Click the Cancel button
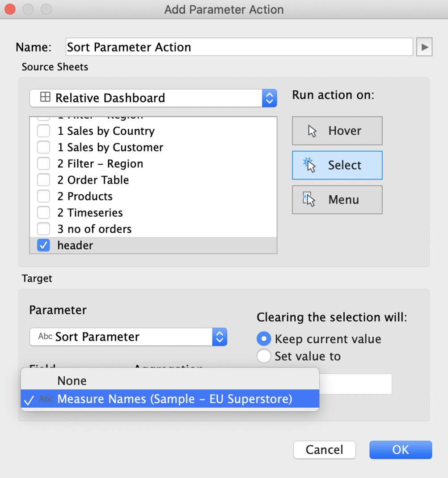This screenshot has height=478, width=448. (x=325, y=450)
